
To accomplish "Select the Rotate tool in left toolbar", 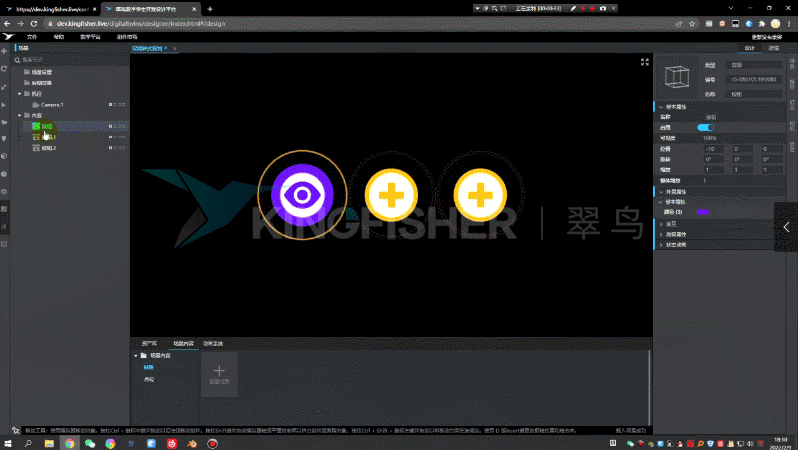I will [4, 69].
